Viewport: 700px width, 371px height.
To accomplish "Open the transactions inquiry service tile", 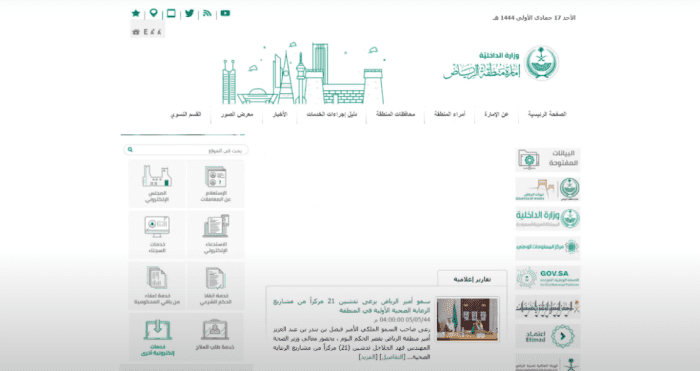I will pyautogui.click(x=216, y=184).
